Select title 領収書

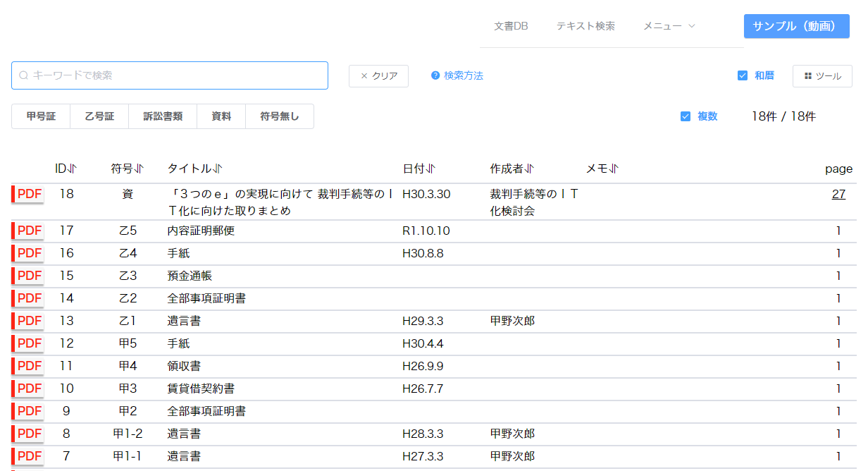coord(184,366)
